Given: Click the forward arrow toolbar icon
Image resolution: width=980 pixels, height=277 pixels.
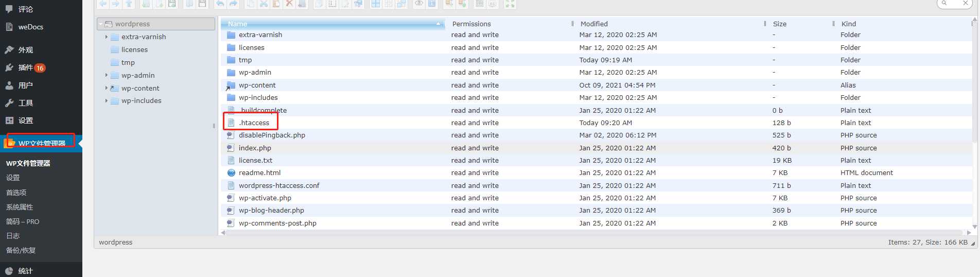Looking at the screenshot, I should pyautogui.click(x=115, y=3).
